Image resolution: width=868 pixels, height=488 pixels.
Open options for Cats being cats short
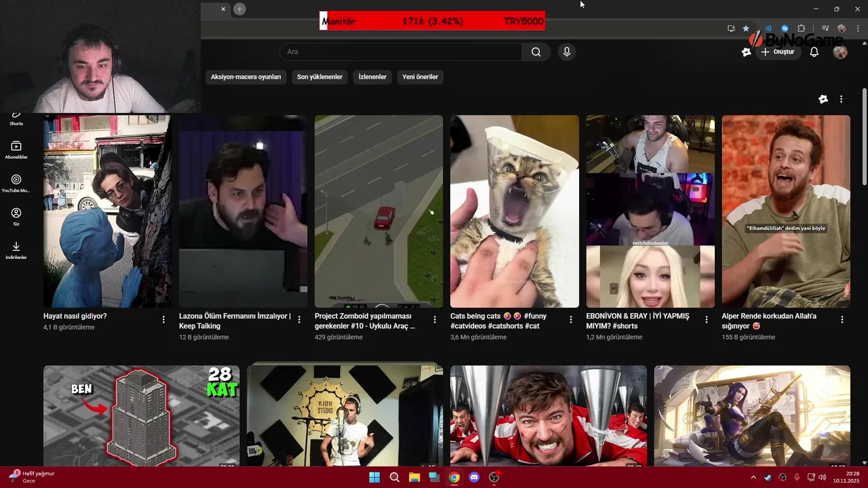tap(570, 319)
